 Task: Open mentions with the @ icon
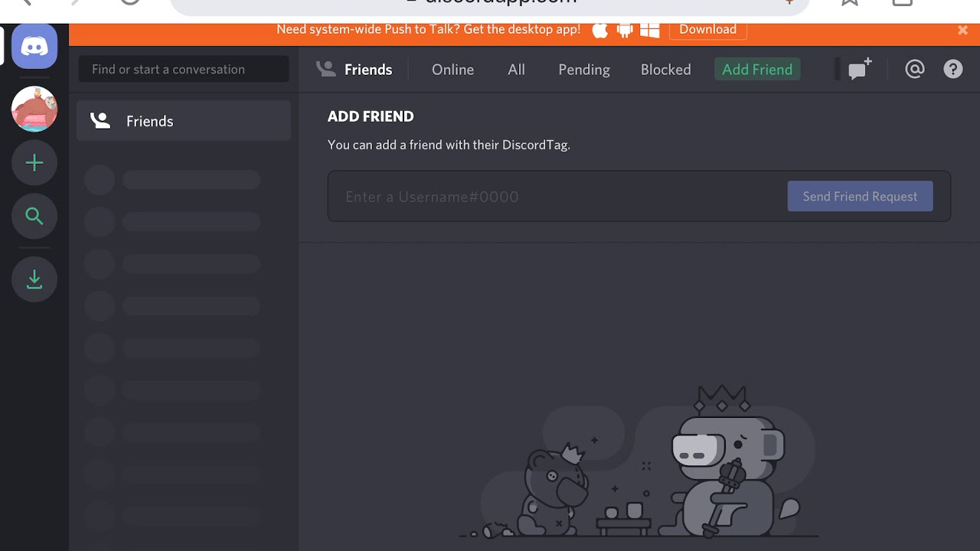914,69
